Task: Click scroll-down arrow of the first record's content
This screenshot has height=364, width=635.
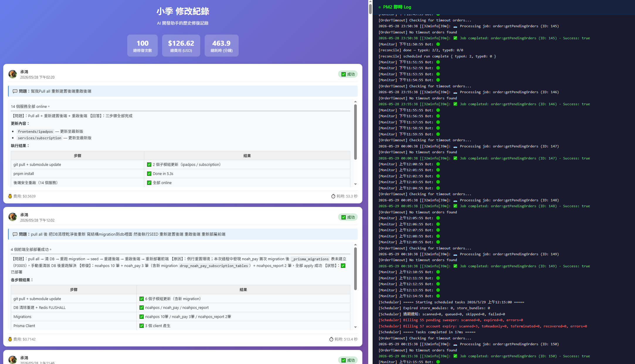Action: click(x=355, y=184)
